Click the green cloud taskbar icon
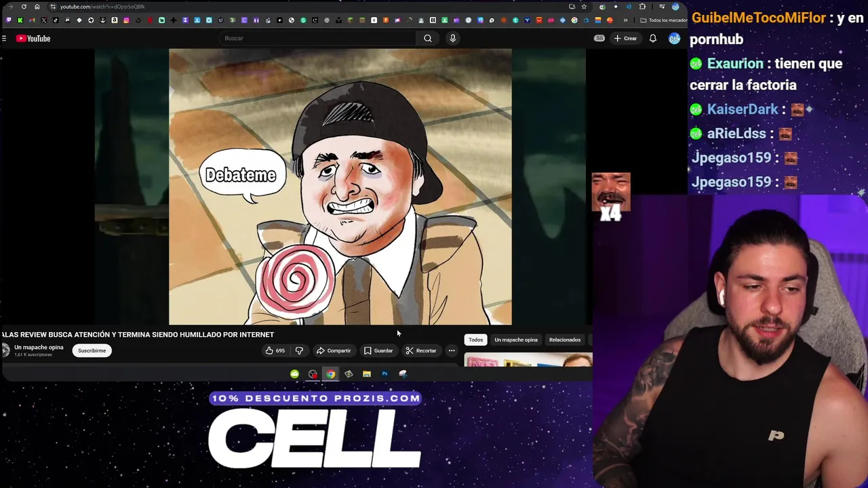 coord(294,373)
